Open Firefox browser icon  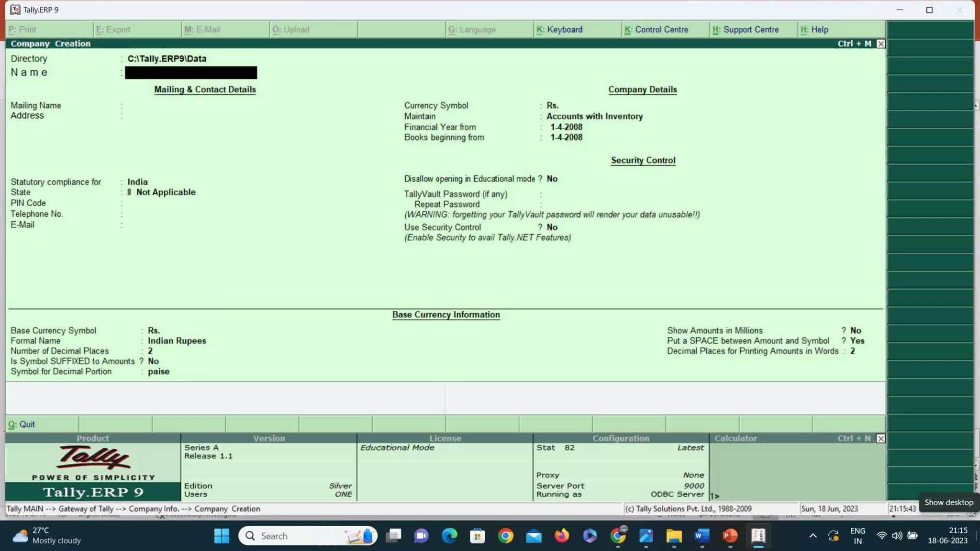(562, 536)
